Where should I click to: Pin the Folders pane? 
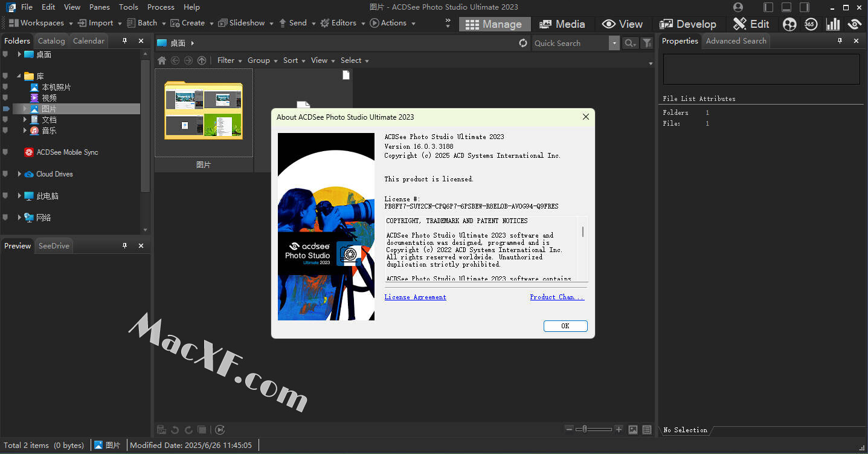pyautogui.click(x=125, y=41)
